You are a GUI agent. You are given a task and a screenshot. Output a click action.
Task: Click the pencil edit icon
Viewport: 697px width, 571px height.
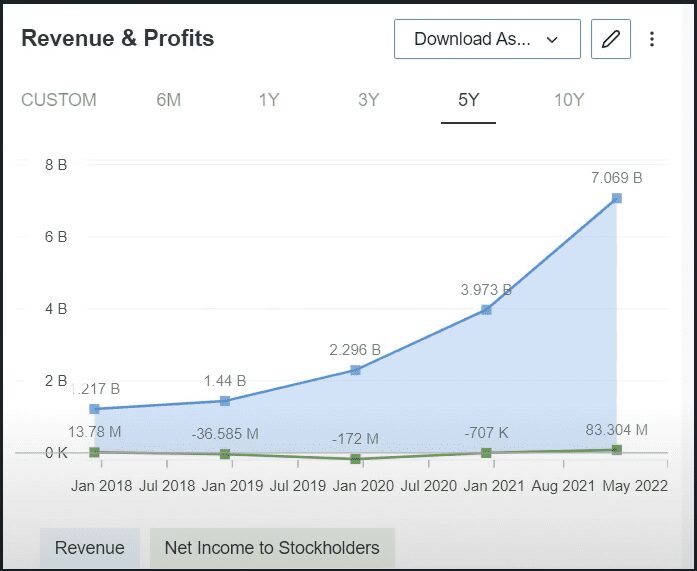(611, 39)
